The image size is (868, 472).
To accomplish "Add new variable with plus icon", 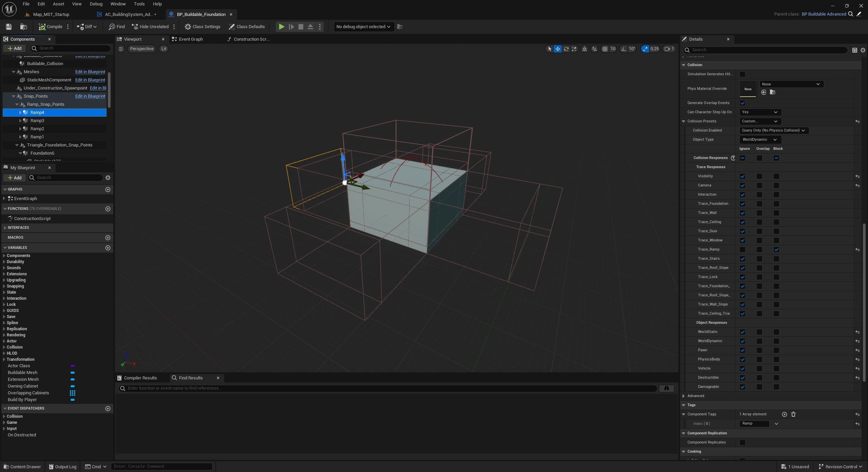I will coord(108,248).
